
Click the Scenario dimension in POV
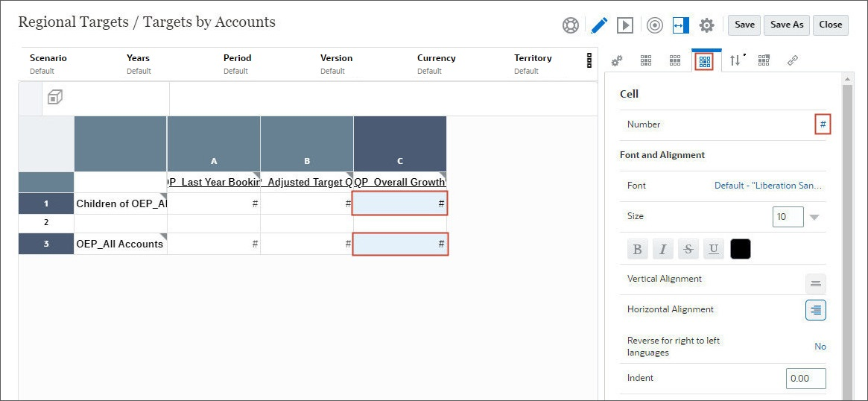pos(48,63)
